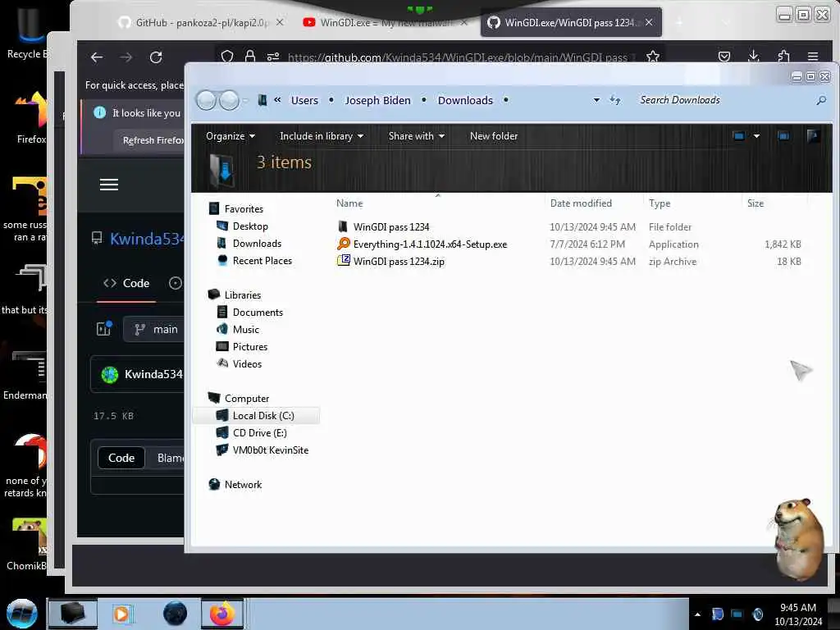Open Firefox downloads panel icon
Viewport: 840px width, 630px height.
click(754, 57)
